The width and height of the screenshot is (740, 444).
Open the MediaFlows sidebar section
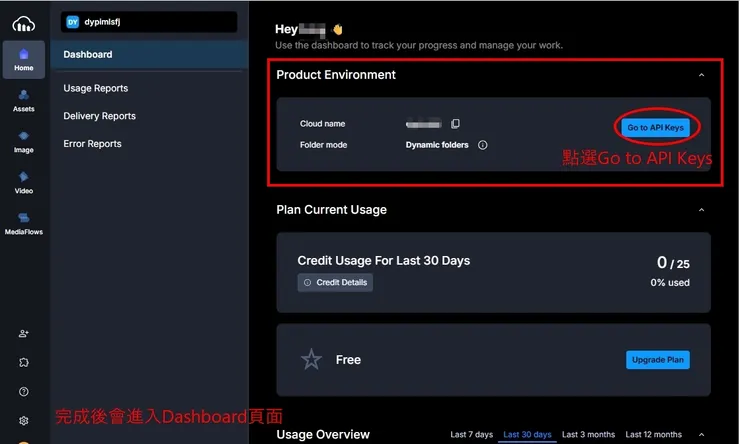coord(24,224)
